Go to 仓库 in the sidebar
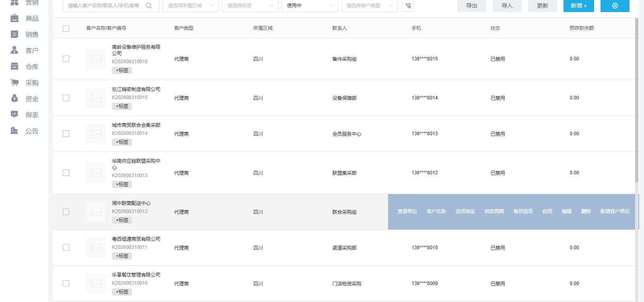 click(32, 67)
